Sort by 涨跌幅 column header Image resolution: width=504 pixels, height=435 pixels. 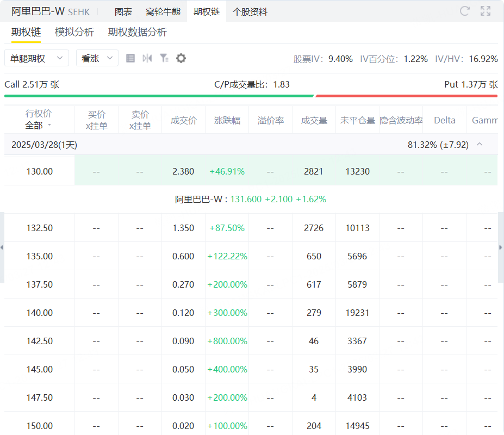(x=227, y=121)
